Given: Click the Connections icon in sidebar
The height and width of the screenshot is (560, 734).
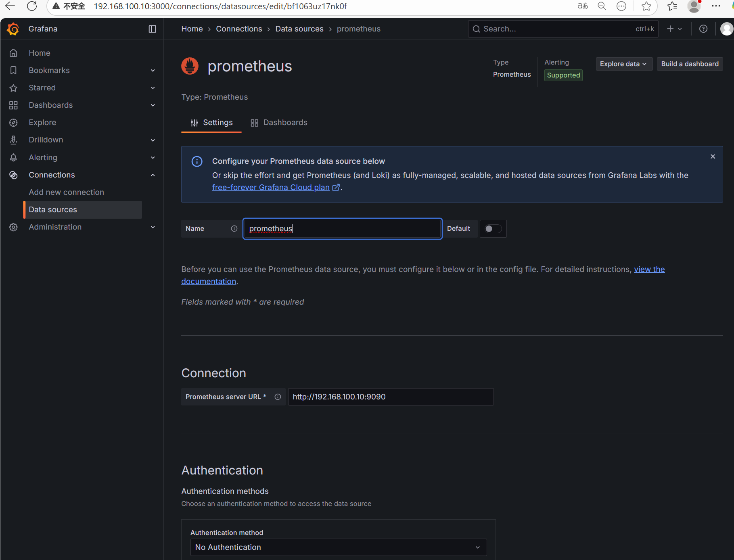Looking at the screenshot, I should tap(13, 175).
